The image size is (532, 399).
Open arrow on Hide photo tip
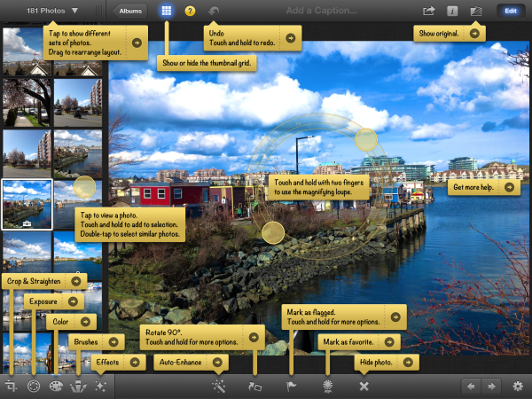pos(408,362)
